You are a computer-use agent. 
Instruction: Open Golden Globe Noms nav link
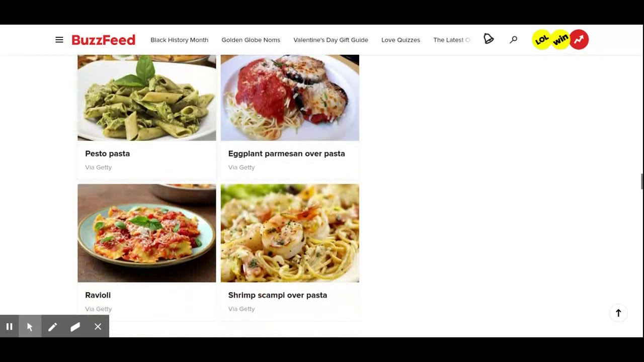(251, 40)
